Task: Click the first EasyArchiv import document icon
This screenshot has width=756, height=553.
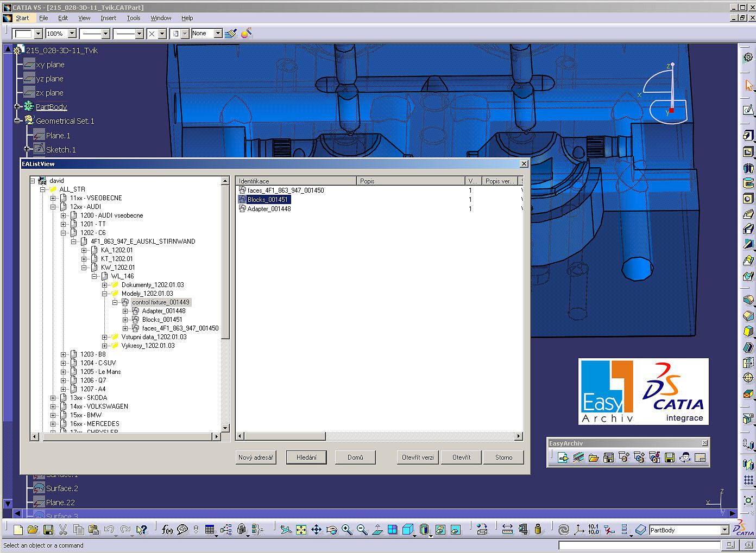Action: [563, 457]
